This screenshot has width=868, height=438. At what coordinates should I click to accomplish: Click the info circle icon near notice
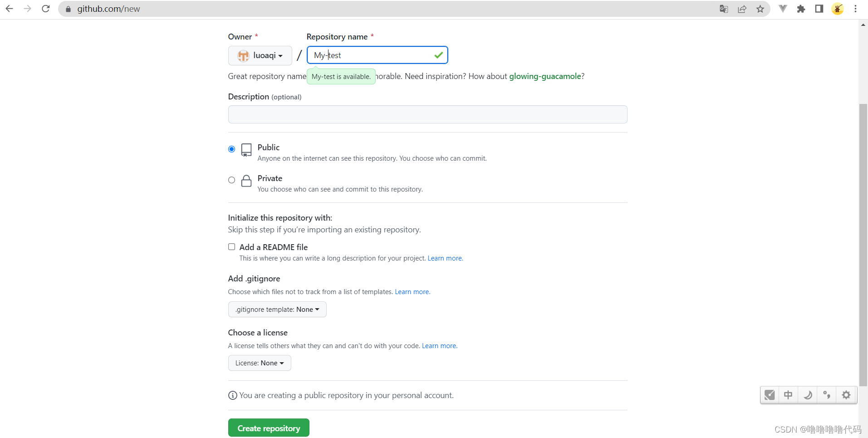232,395
